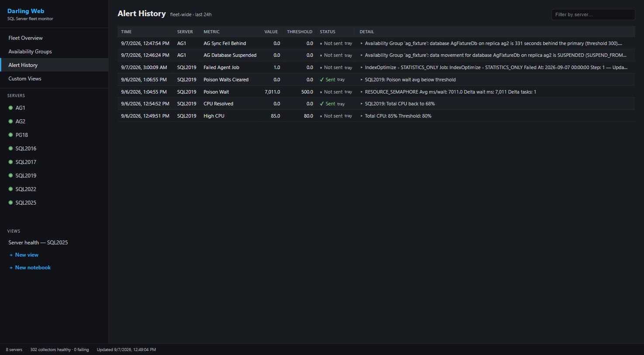Click the green status dot for AG1

pyautogui.click(x=10, y=108)
